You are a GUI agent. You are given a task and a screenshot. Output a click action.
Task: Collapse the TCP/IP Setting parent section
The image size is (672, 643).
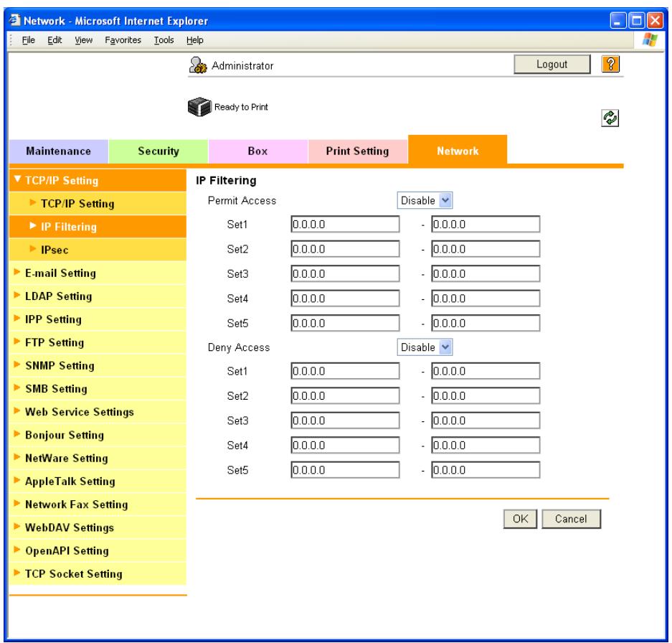pyautogui.click(x=98, y=180)
